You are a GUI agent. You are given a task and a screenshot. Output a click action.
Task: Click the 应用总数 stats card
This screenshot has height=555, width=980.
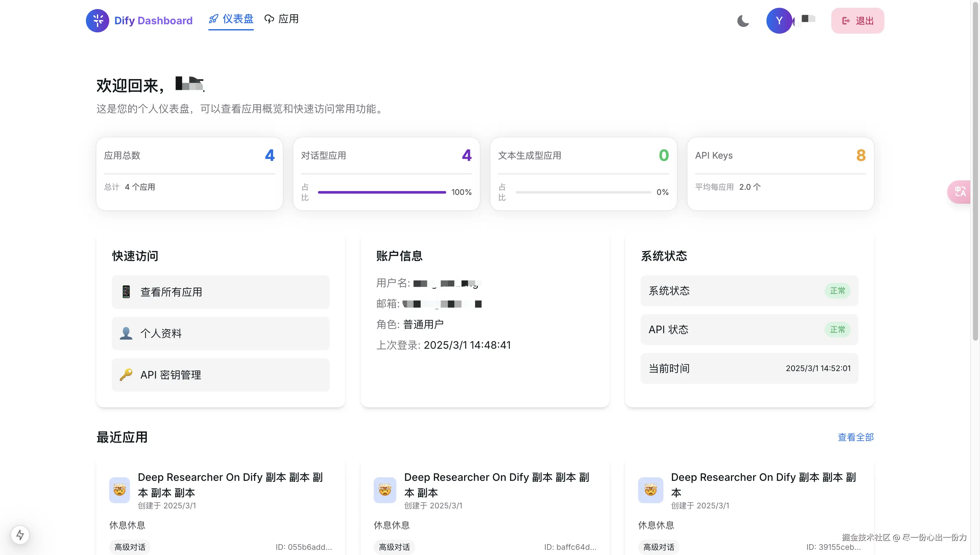tap(189, 174)
